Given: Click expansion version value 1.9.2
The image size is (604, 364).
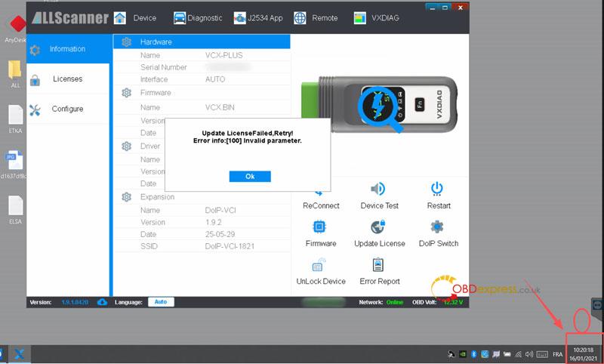Looking at the screenshot, I should coord(213,223).
